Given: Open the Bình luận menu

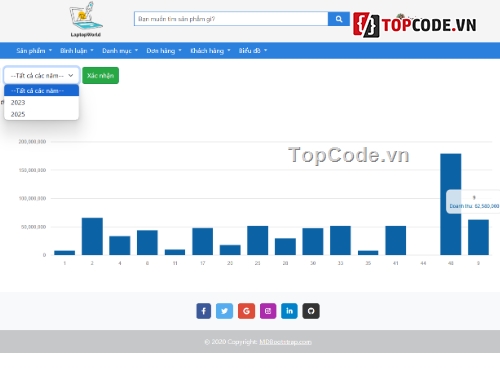Looking at the screenshot, I should coord(77,51).
